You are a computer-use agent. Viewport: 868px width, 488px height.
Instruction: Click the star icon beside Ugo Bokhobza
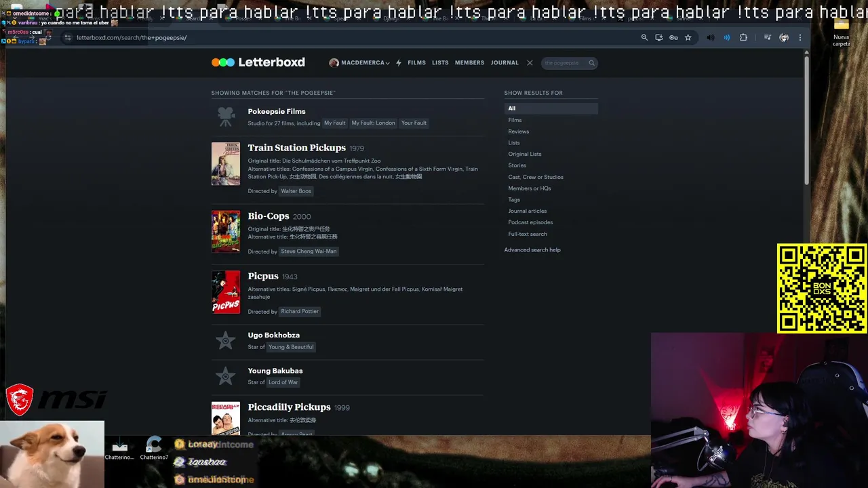click(225, 340)
